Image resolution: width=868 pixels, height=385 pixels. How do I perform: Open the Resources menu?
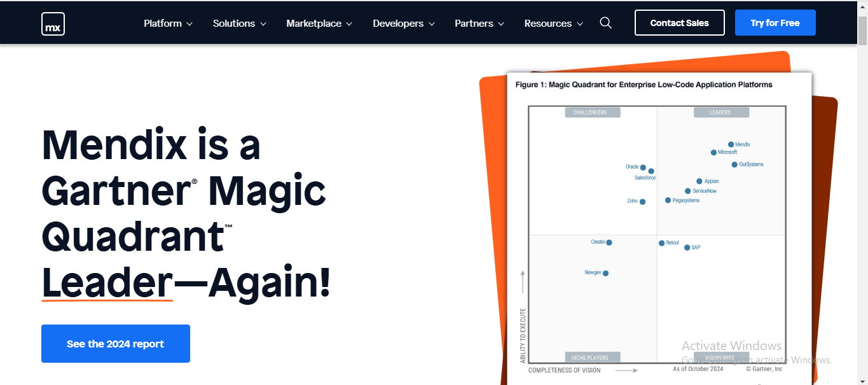pyautogui.click(x=554, y=24)
